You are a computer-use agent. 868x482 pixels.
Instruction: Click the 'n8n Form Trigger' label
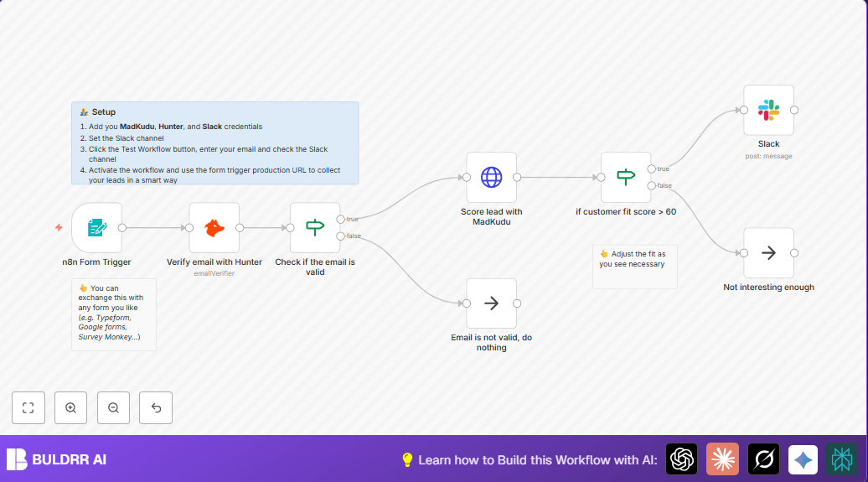click(97, 262)
